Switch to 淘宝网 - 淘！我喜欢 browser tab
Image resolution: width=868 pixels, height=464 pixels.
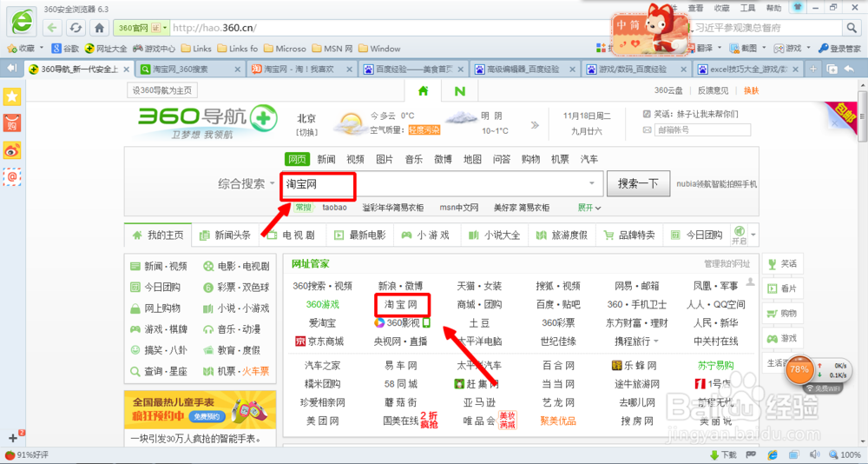tap(302, 70)
